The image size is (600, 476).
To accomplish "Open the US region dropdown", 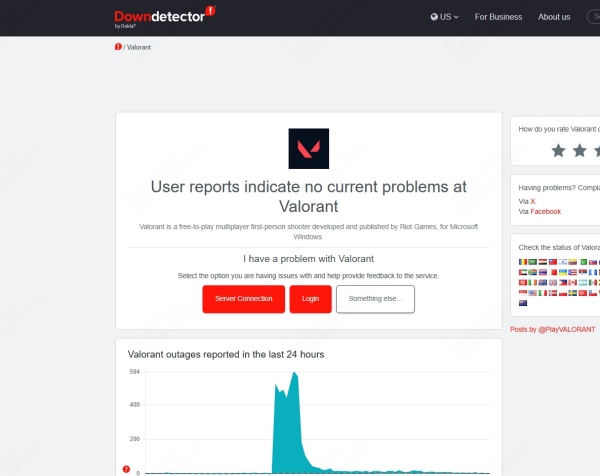I will point(444,17).
